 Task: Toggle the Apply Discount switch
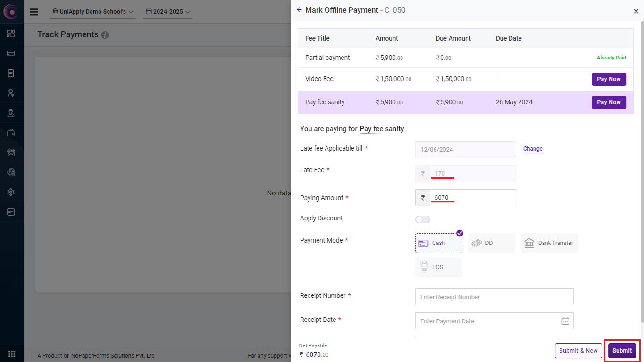[x=423, y=219]
